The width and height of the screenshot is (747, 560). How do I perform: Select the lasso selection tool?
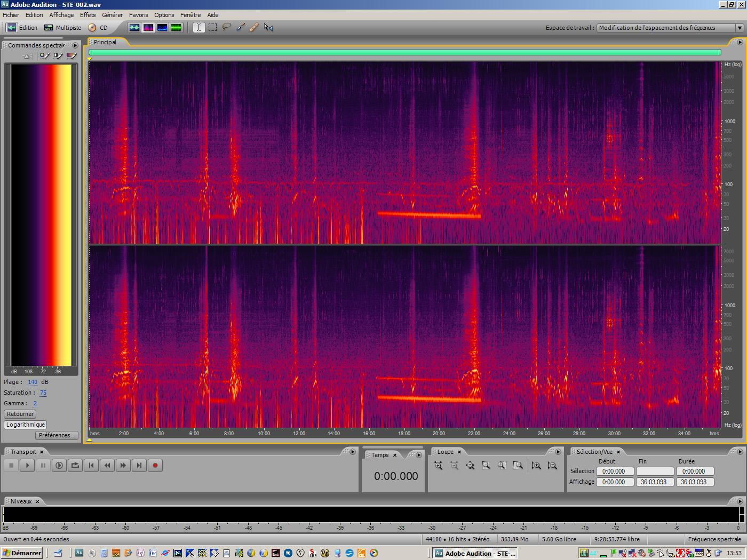click(227, 27)
